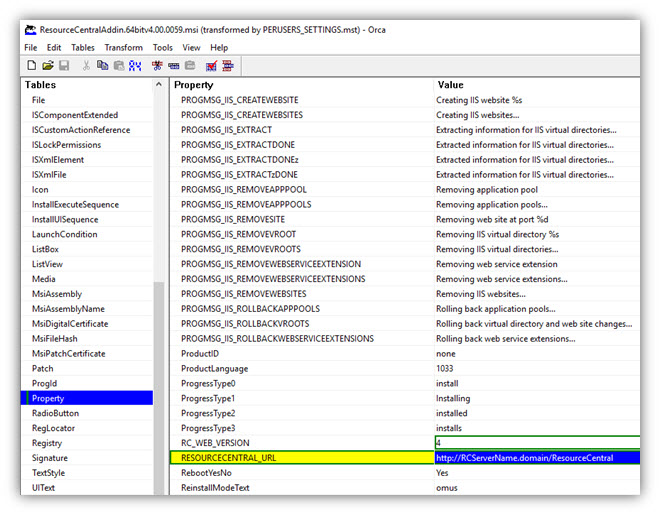Click the Paste clipboard toolbar icon
Image resolution: width=660 pixels, height=515 pixels.
point(119,65)
